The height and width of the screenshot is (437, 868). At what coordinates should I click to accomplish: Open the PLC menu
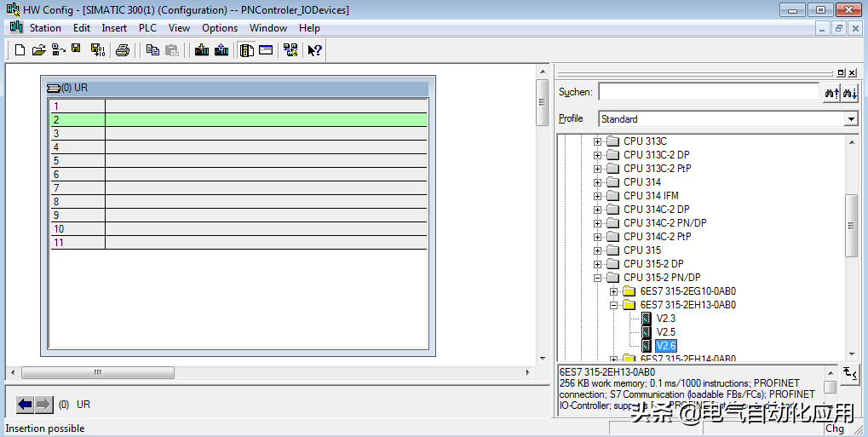tap(148, 28)
